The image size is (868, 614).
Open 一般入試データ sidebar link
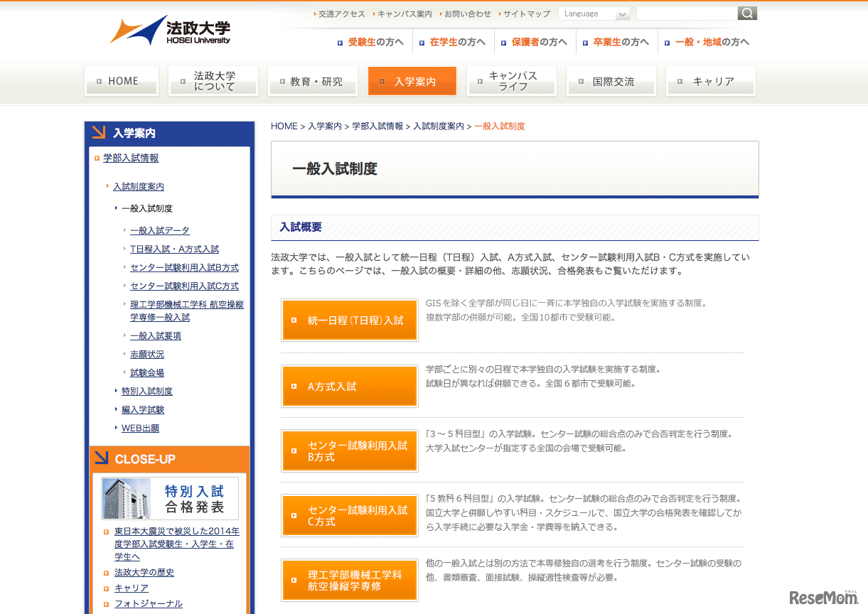[159, 231]
